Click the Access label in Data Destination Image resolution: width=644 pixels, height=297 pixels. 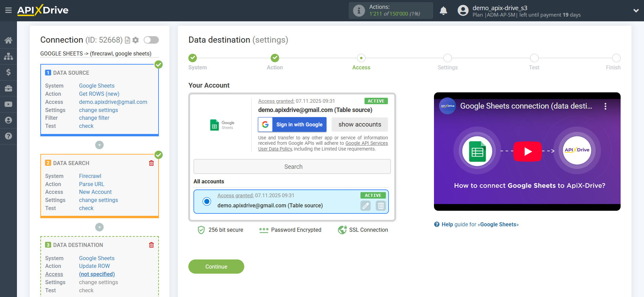click(54, 274)
